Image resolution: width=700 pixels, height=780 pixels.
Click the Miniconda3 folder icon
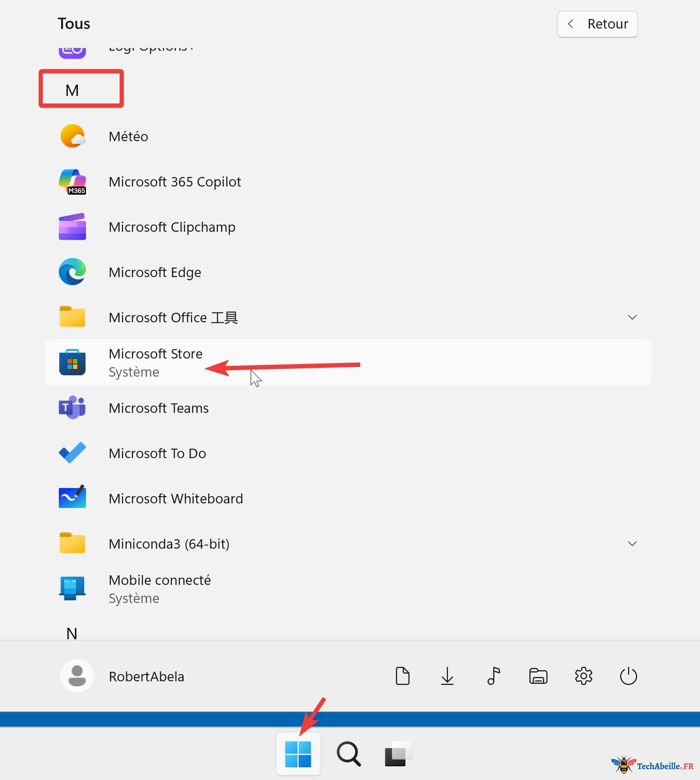point(72,543)
